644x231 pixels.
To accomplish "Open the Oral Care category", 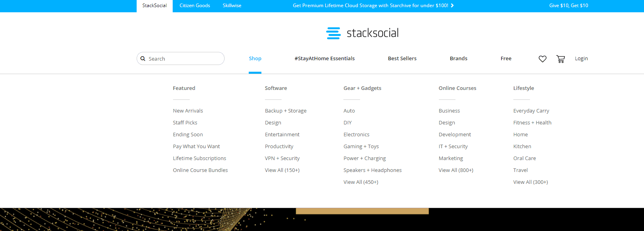I will click(x=524, y=158).
